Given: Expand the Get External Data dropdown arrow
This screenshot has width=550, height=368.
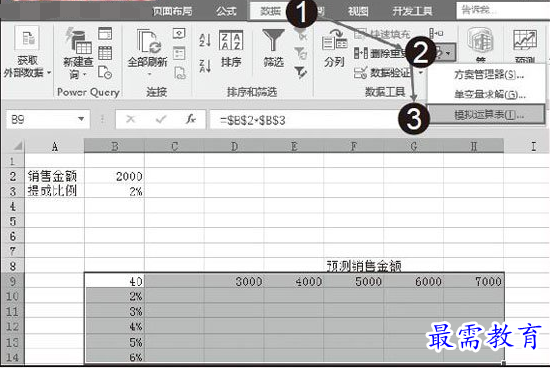Looking at the screenshot, I should pyautogui.click(x=49, y=73).
